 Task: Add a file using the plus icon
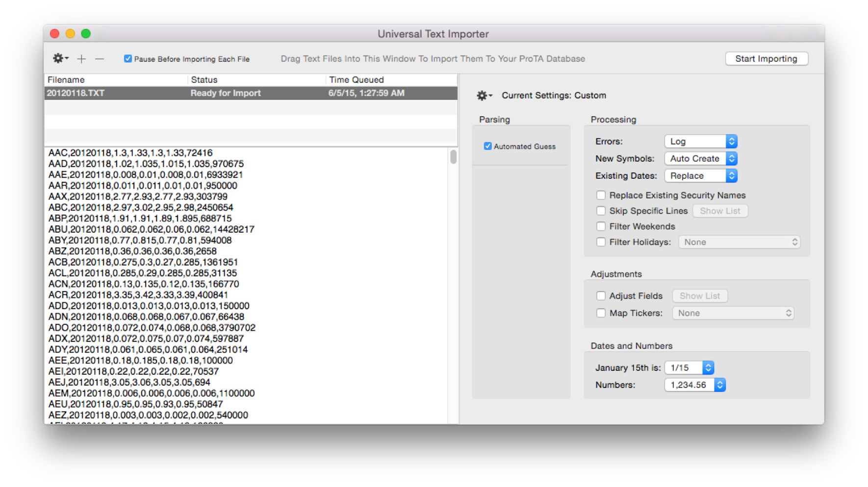click(x=81, y=58)
